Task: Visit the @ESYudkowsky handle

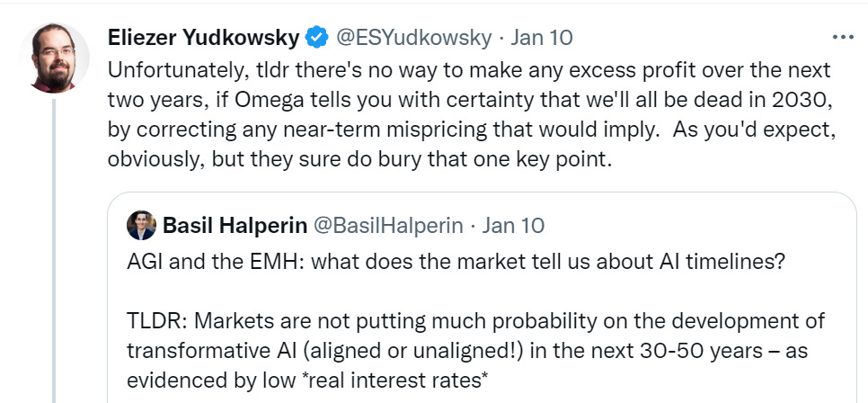Action: (414, 38)
